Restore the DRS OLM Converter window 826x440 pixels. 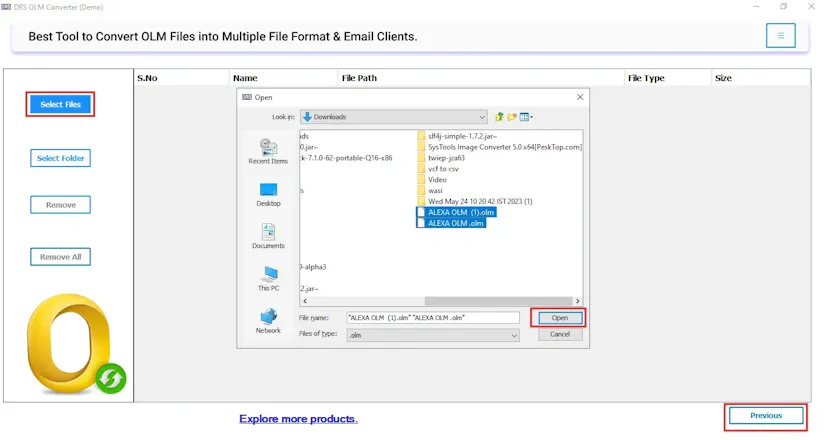click(x=784, y=7)
